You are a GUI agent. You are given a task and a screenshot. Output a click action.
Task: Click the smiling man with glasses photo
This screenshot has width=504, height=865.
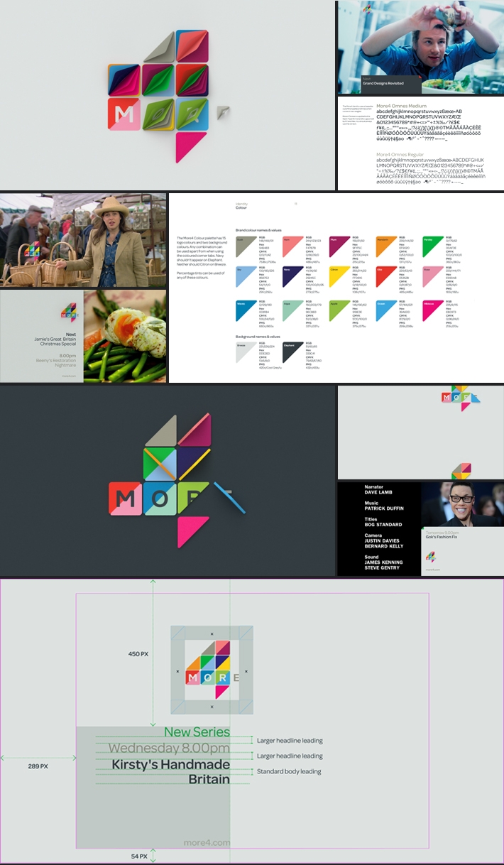tap(462, 504)
